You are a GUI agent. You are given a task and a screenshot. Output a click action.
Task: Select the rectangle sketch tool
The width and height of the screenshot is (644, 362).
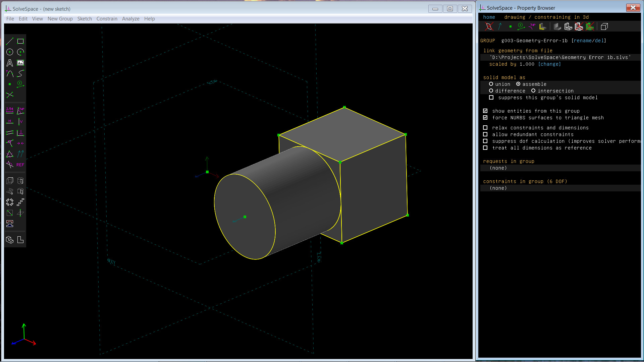coord(20,41)
